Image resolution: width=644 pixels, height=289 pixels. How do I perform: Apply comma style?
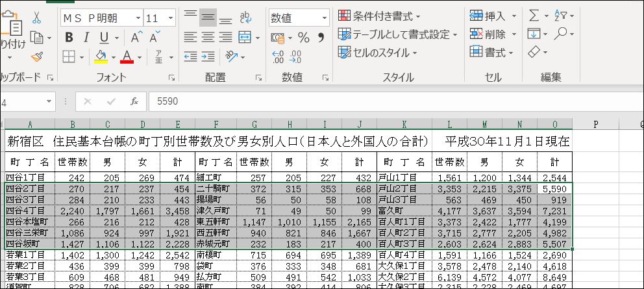click(321, 38)
